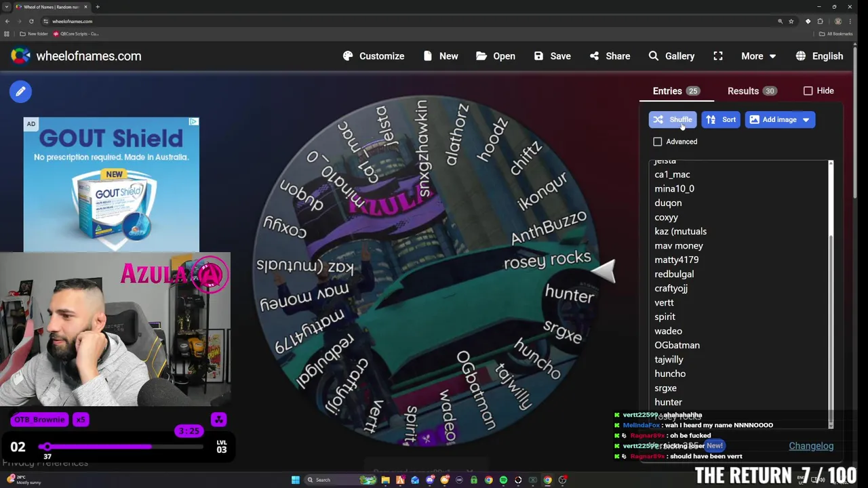Select the 'coxyy' entry in list
The height and width of the screenshot is (488, 868).
click(666, 217)
